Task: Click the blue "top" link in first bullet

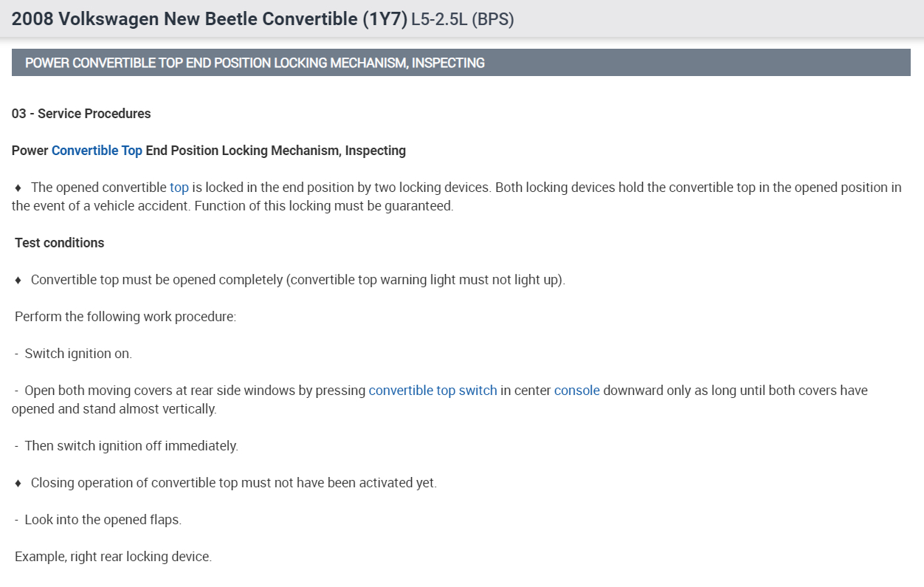Action: 179,188
